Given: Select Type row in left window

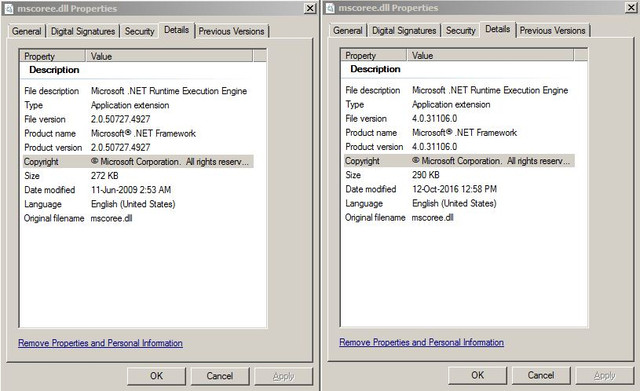Looking at the screenshot, I should coord(138,105).
